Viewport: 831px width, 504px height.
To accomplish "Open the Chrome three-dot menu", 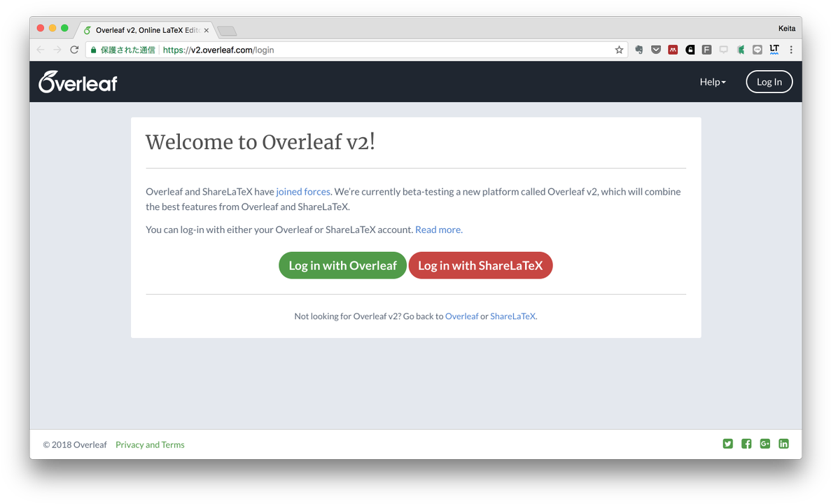I will pyautogui.click(x=791, y=50).
